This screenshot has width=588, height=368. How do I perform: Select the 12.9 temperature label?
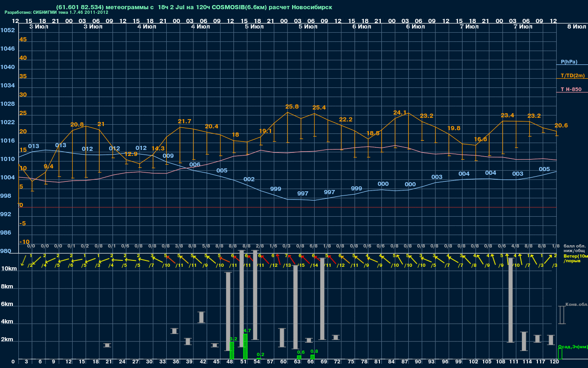pyautogui.click(x=131, y=154)
